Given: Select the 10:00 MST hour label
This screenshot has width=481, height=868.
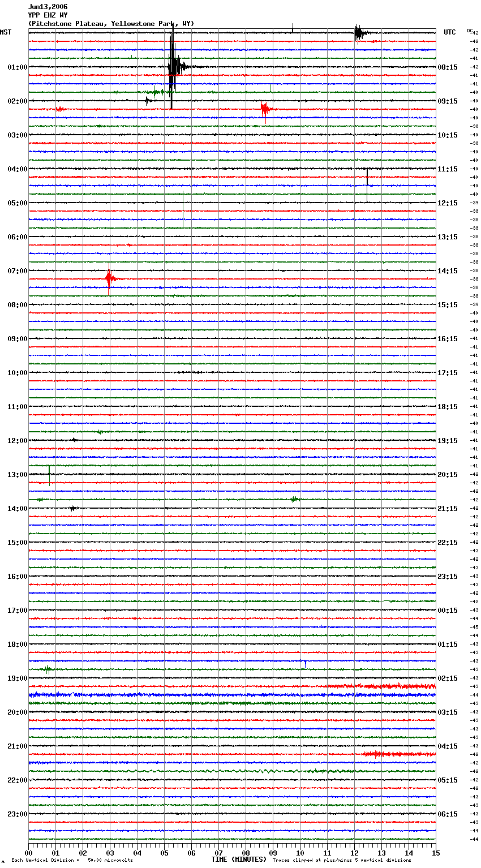Looking at the screenshot, I should coord(18,372).
